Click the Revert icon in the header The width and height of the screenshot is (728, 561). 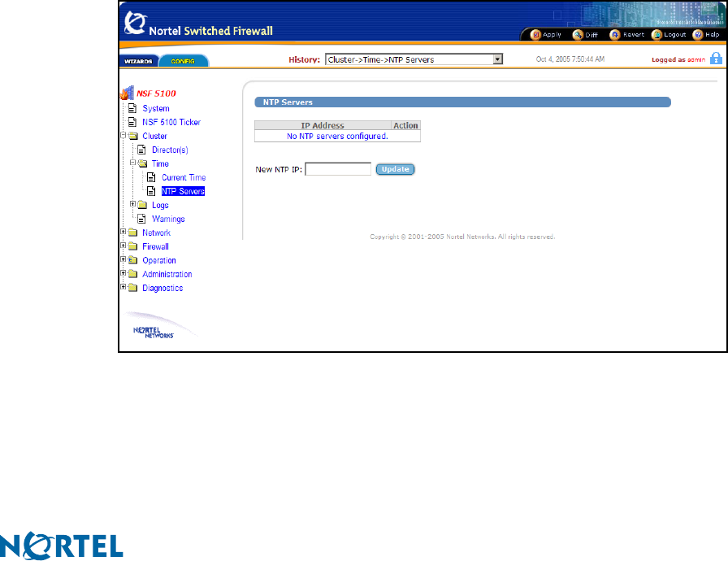(x=614, y=35)
